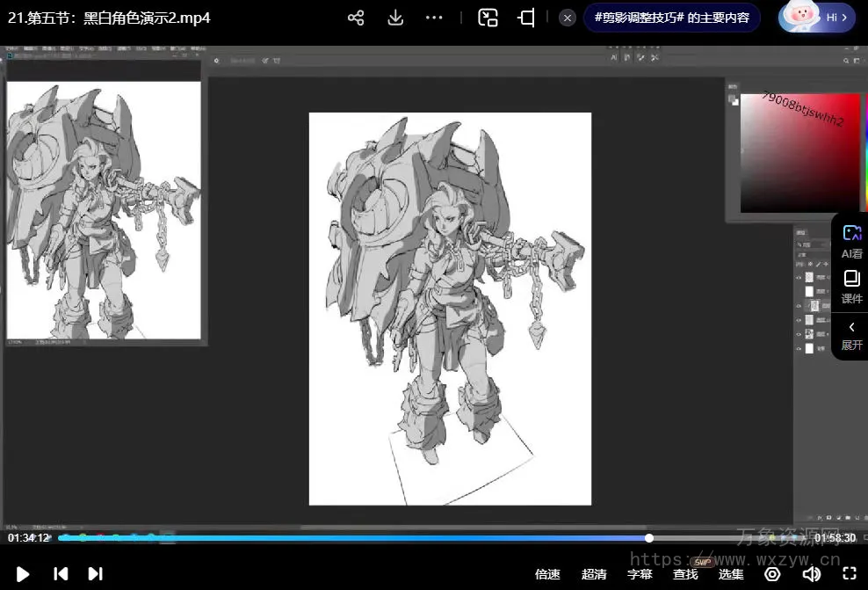Open the AI看 assistant panel
Image resolution: width=868 pixels, height=590 pixels.
pyautogui.click(x=851, y=241)
